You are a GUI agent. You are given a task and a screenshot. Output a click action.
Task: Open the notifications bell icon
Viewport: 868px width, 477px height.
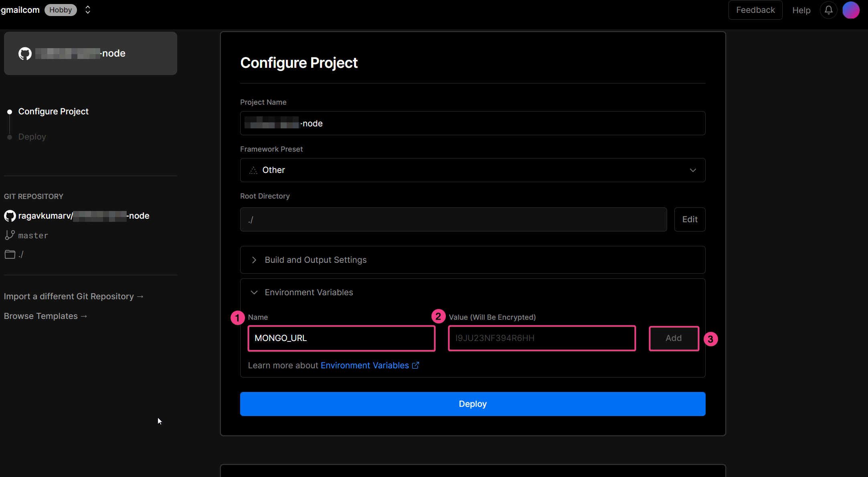pyautogui.click(x=828, y=10)
